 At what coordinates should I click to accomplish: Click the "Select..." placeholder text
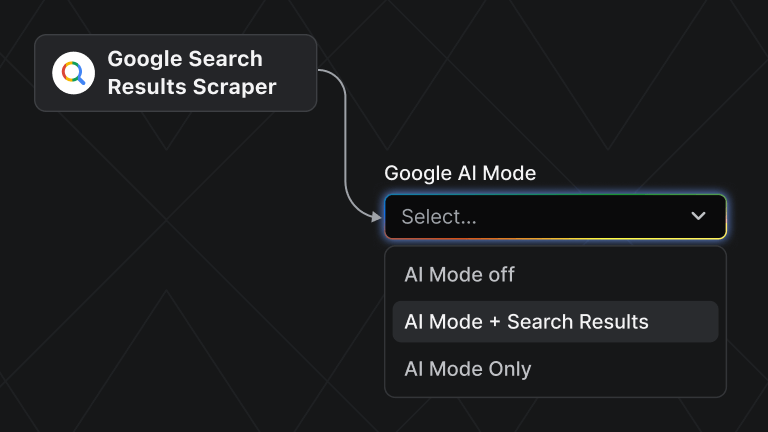click(x=439, y=217)
